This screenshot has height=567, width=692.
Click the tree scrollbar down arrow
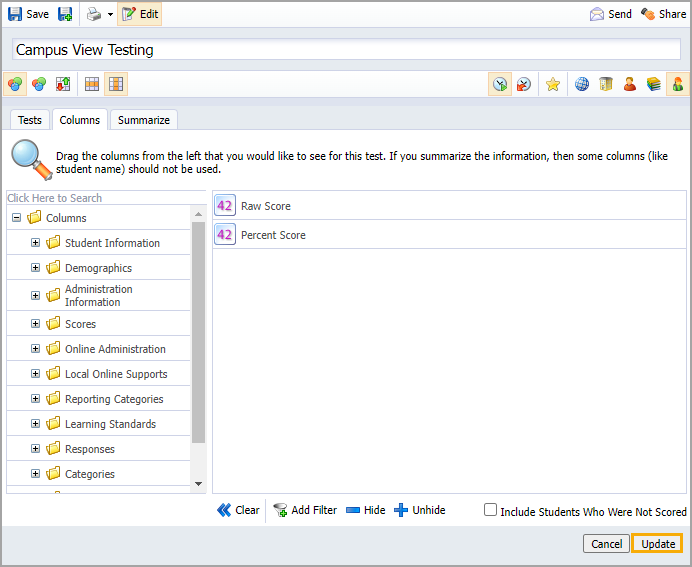tap(199, 484)
